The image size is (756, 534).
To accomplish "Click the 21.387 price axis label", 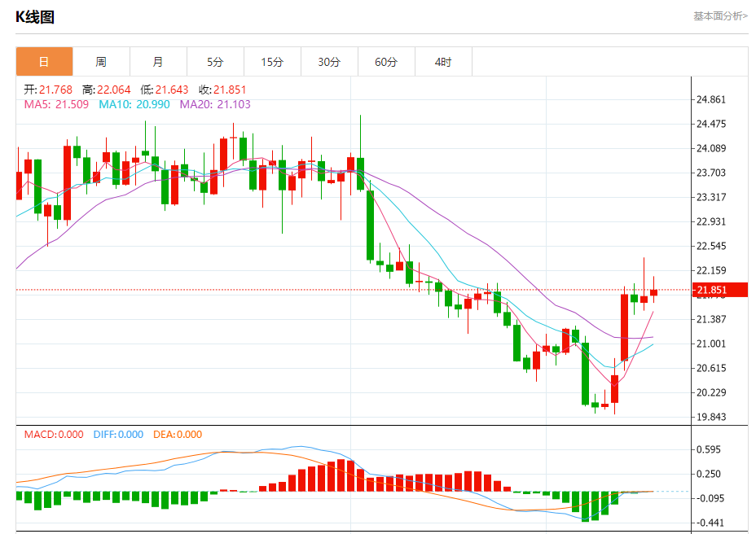I will click(710, 319).
